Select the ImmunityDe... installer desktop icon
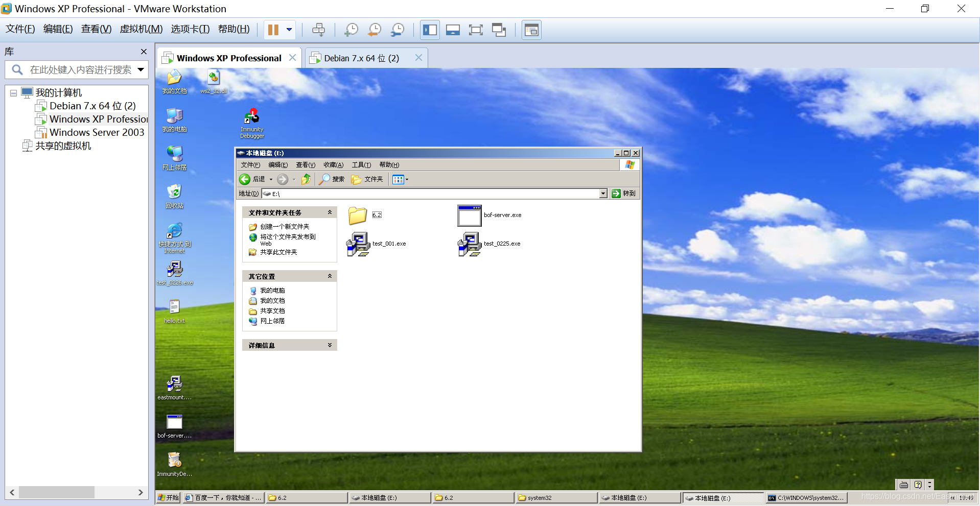980x506 pixels. point(174,465)
